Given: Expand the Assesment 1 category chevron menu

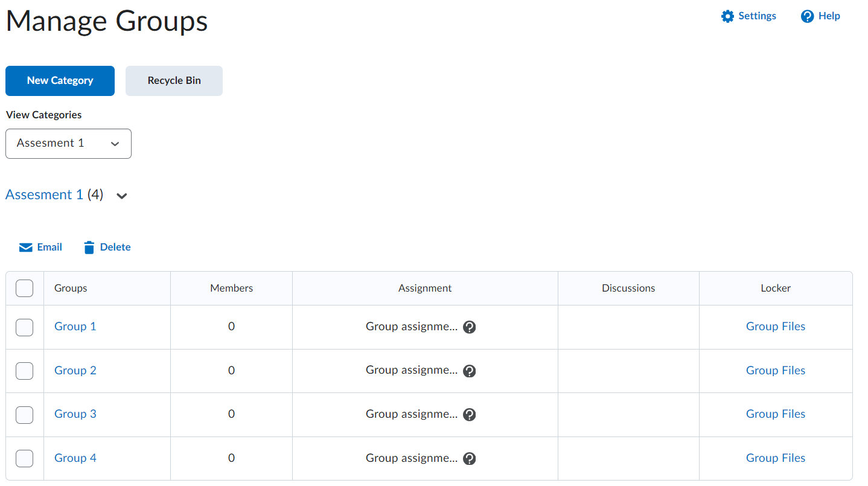Looking at the screenshot, I should [122, 196].
